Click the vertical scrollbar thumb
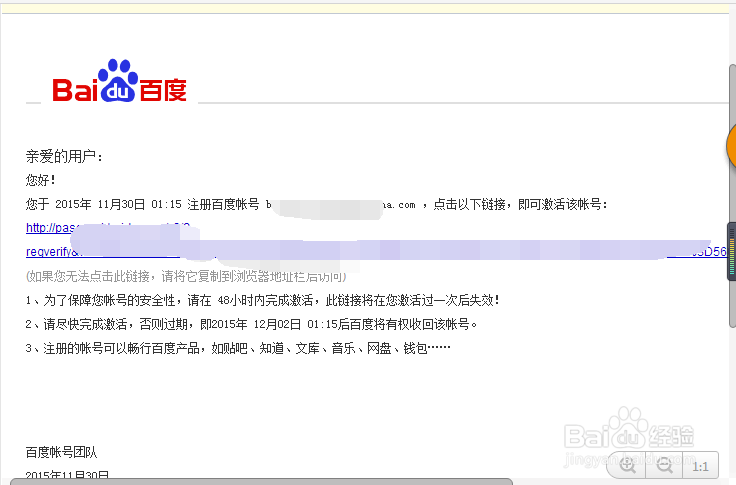Viewport: 736px width, 485px height. [732, 196]
